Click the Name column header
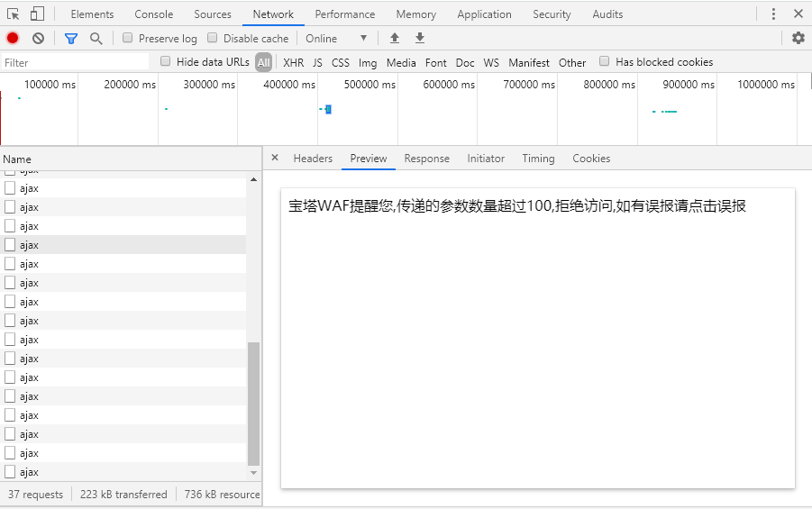Viewport: 812px width, 509px height. pyautogui.click(x=17, y=159)
